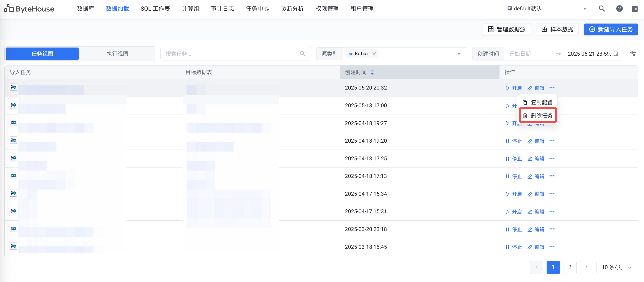Edit the task created 2025-03-18 16:45
Screen dimensions: 644x282
click(x=536, y=247)
